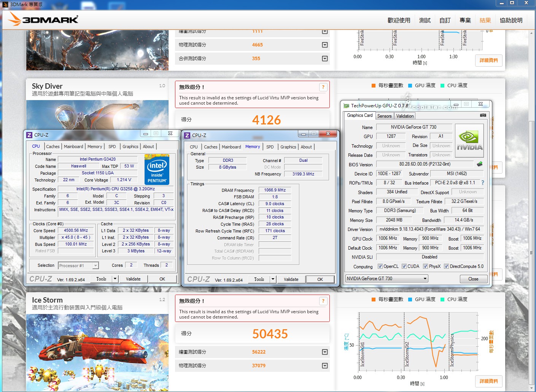
Task: Click the 3DMark scrollbar up arrow
Action: click(532, 33)
